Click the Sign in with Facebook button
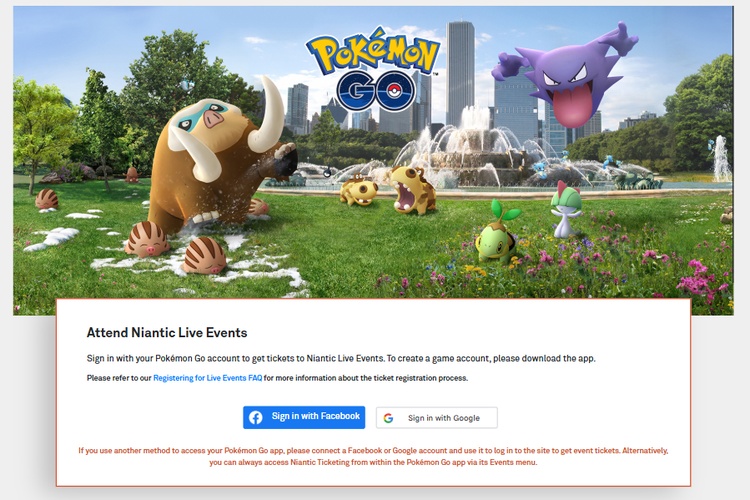 coord(303,417)
